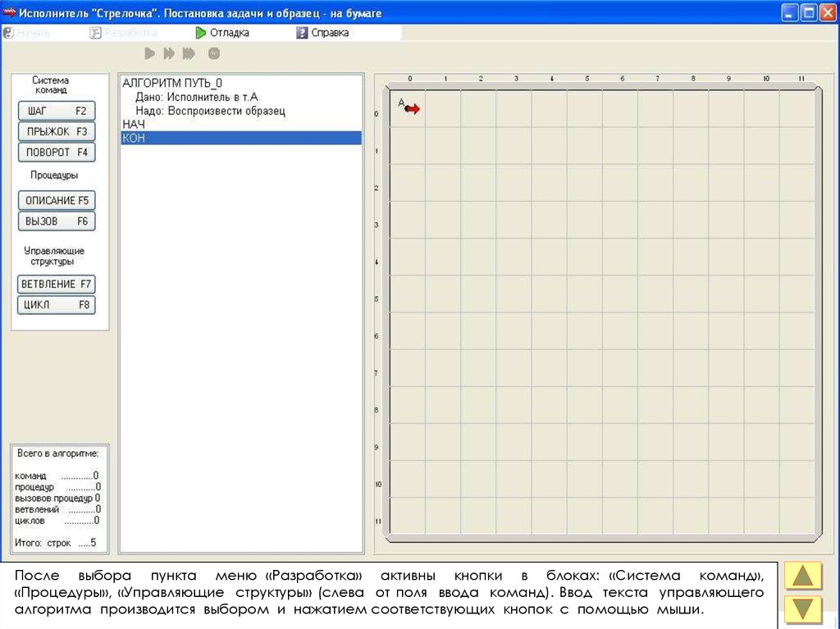Image resolution: width=840 pixels, height=629 pixels.
Task: Click the round stop icon in toolbar
Action: (x=214, y=54)
